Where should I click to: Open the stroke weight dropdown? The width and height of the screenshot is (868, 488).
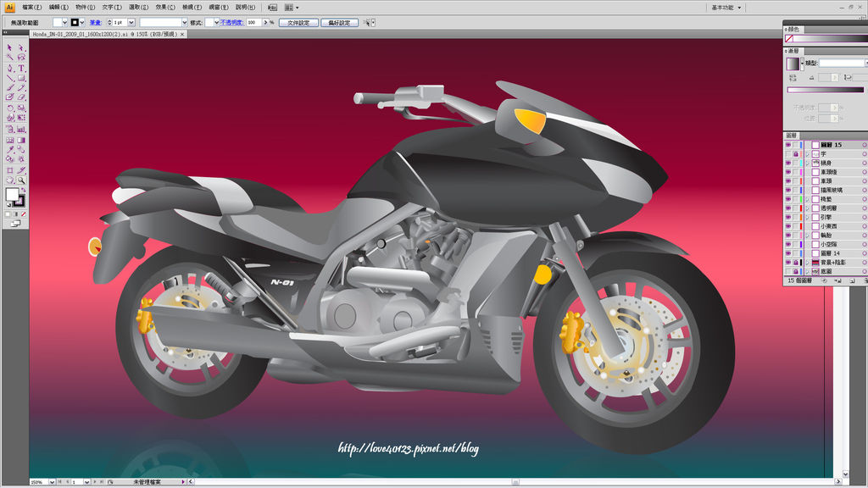click(x=131, y=22)
